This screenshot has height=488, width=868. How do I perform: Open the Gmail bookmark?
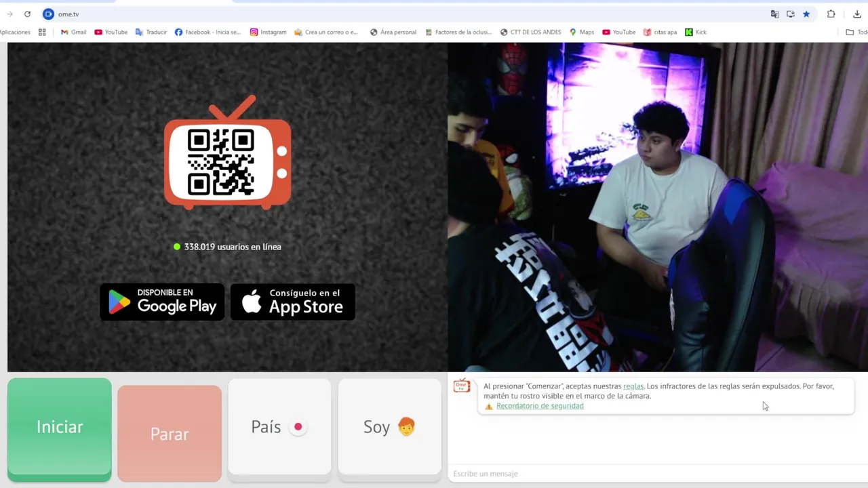coord(73,32)
